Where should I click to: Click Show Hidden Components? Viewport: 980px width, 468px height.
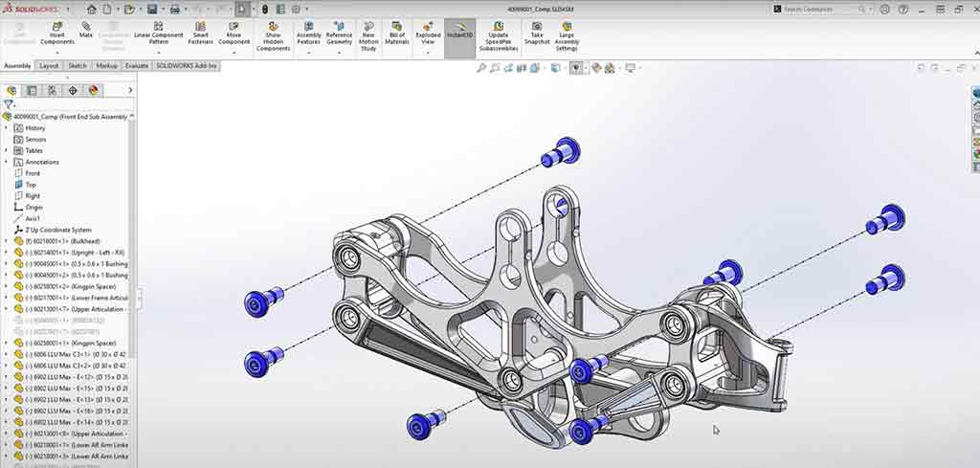pyautogui.click(x=273, y=36)
